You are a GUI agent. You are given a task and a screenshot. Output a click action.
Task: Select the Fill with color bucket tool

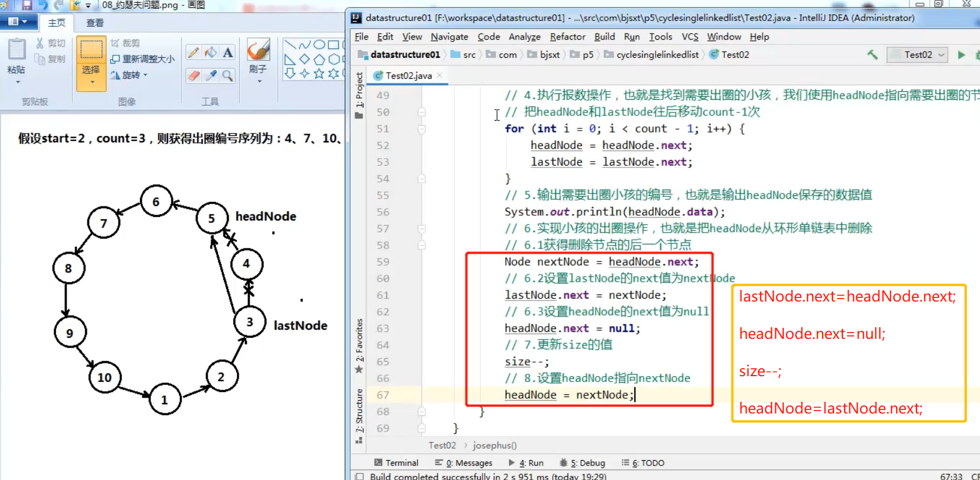pyautogui.click(x=211, y=52)
